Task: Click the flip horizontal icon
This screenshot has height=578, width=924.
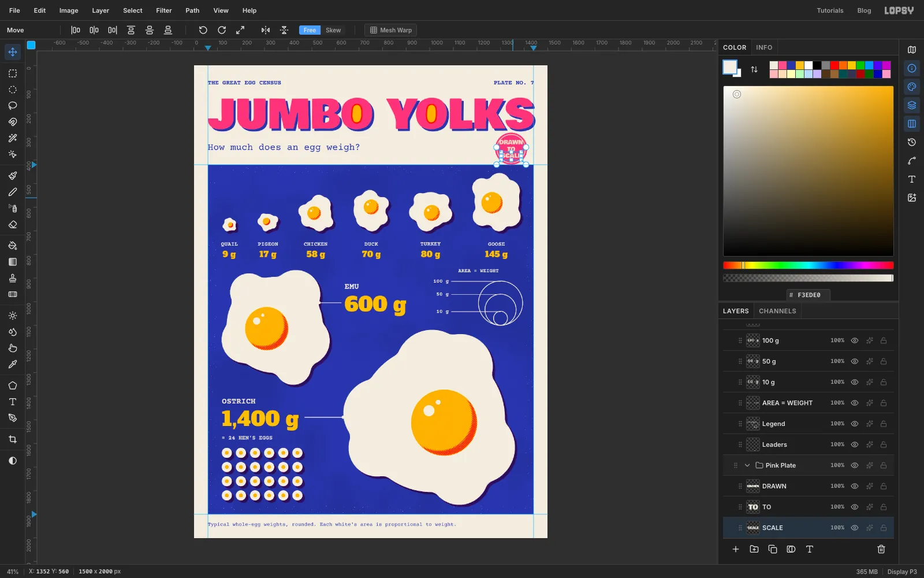Action: pyautogui.click(x=266, y=30)
